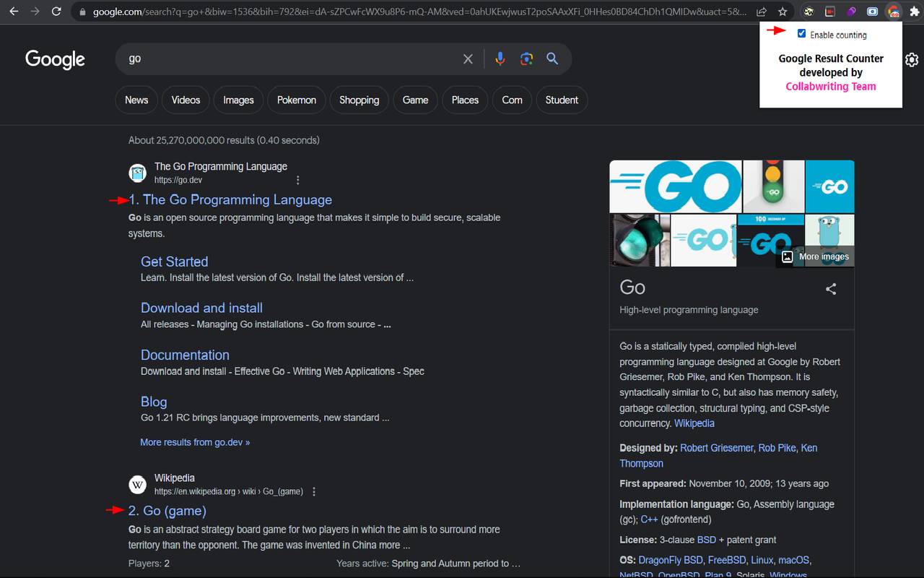
Task: Go back with the browser back arrow
Action: pyautogui.click(x=14, y=12)
